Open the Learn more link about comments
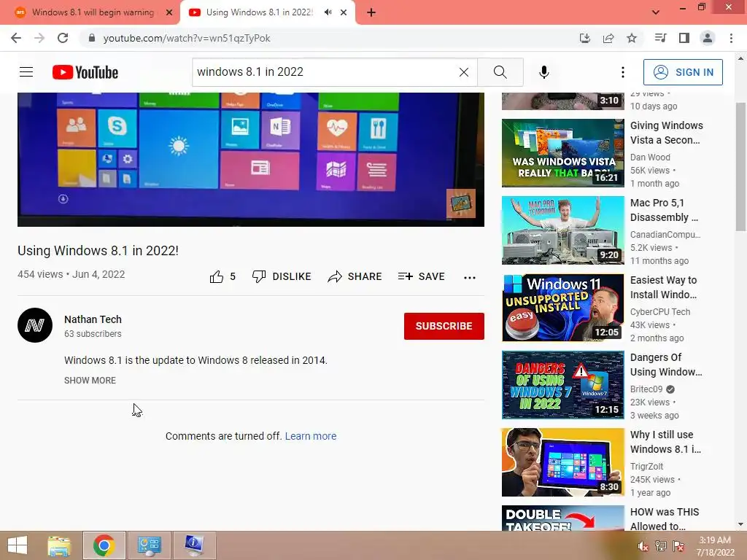 point(311,436)
